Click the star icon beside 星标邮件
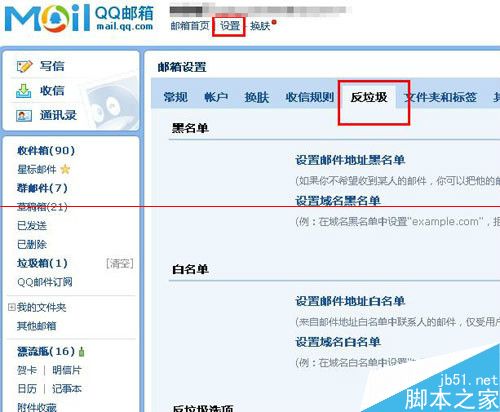Screen dimensions: 500x412 point(65,169)
